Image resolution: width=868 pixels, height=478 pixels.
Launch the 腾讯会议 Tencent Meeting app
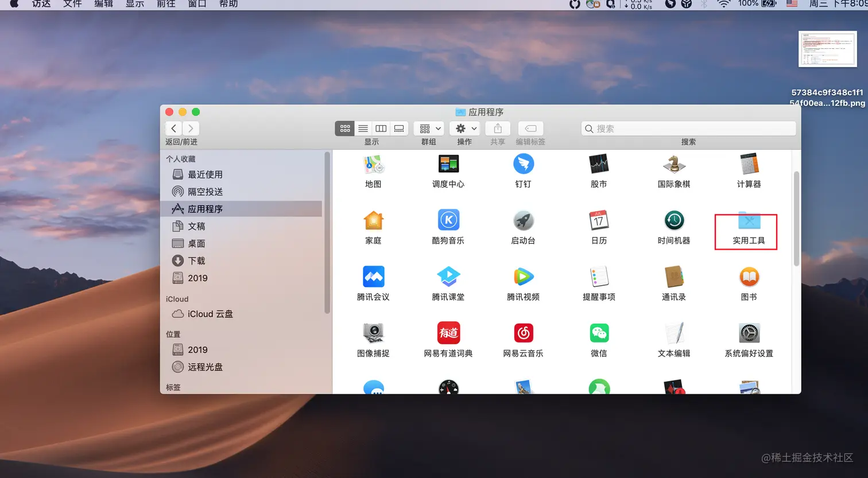(x=373, y=277)
